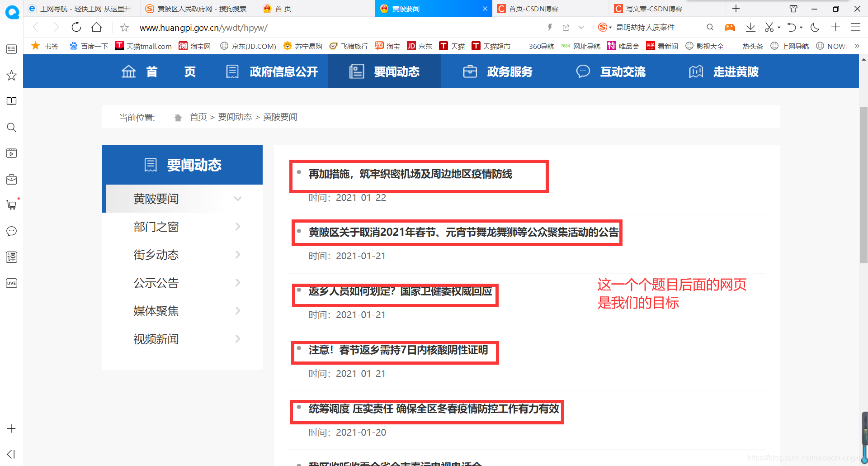Open 首页 nav item with building icon
Viewport: 868px width, 466px height.
point(159,71)
